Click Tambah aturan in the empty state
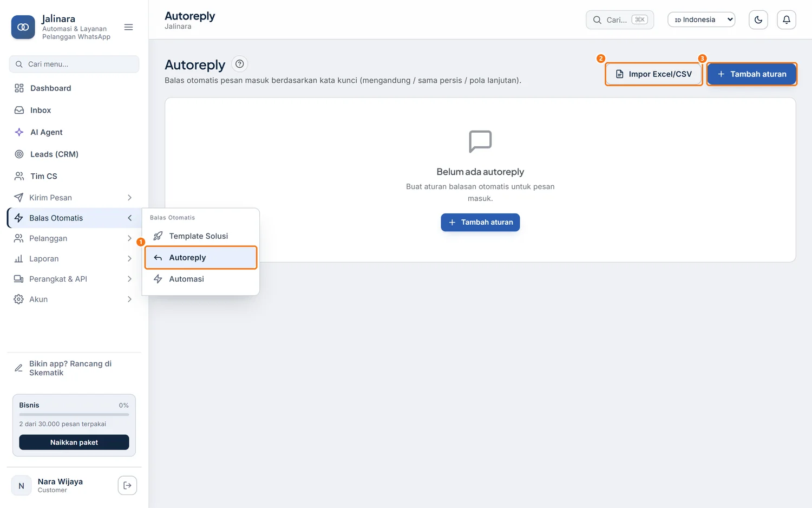Viewport: 812px width, 508px height. pos(480,223)
